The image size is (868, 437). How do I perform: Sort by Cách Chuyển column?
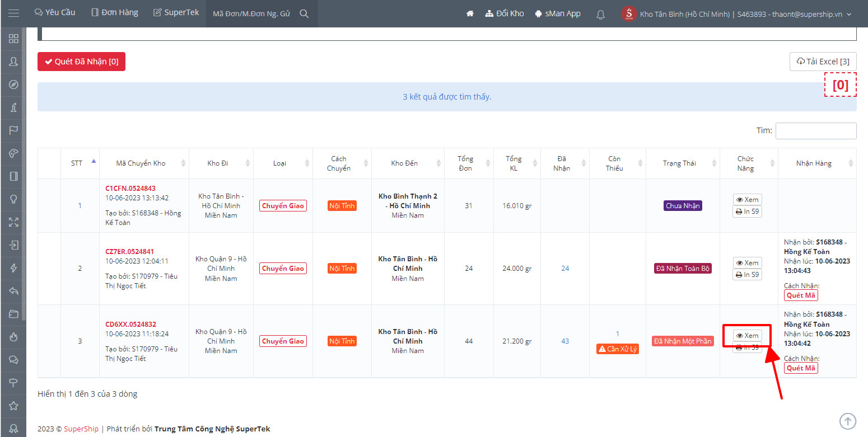tap(342, 163)
